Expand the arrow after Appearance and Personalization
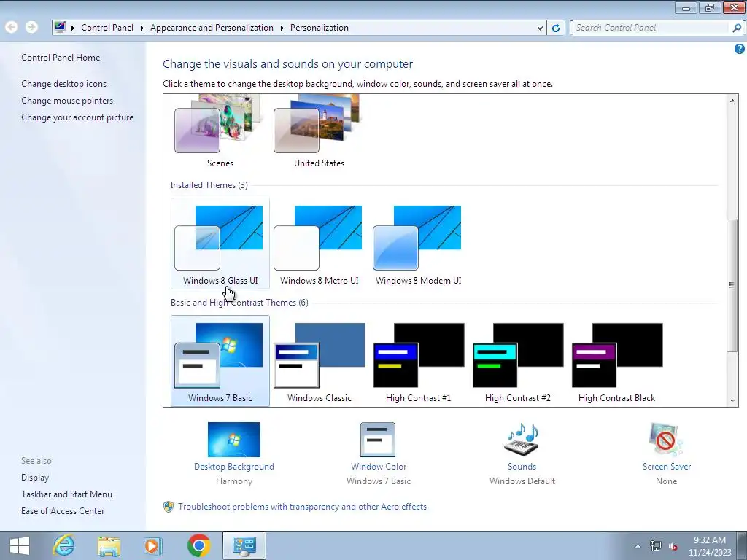 (282, 28)
